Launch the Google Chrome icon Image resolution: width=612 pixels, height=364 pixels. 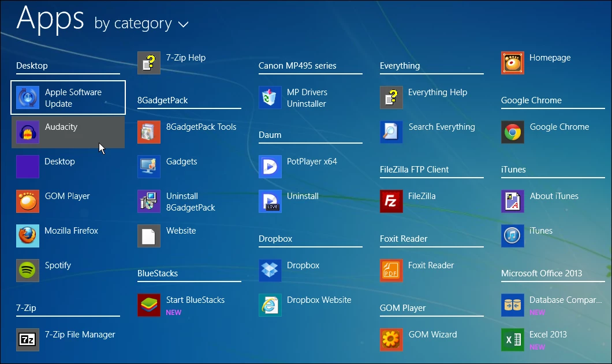(513, 132)
